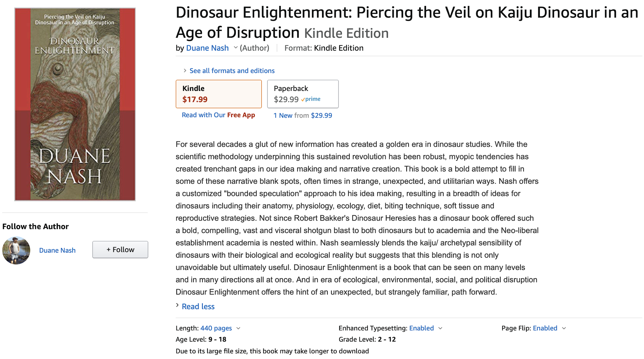The height and width of the screenshot is (359, 644).
Task: Expand the Enhanced Typesetting chevron
Action: 440,328
